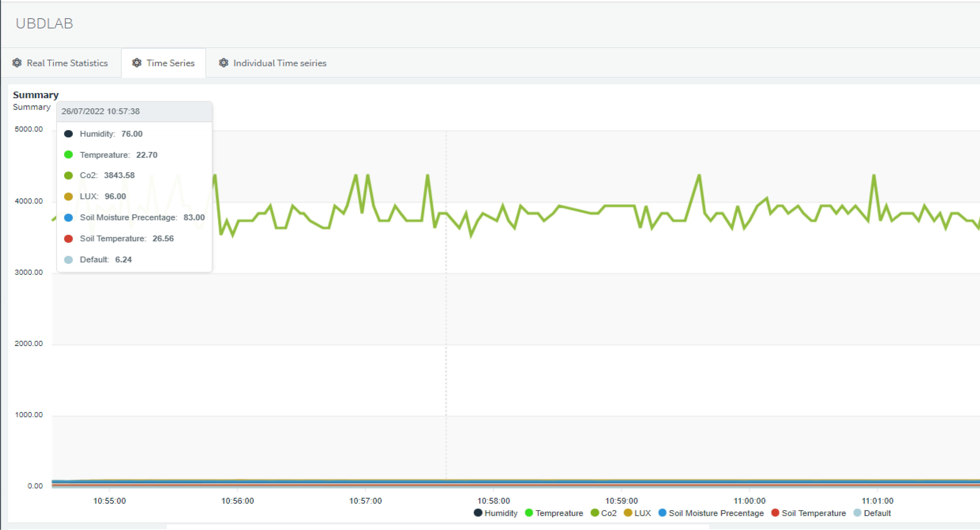The image size is (980, 530).
Task: Click the gear icon beside Real Time Statistics
Action: [17, 63]
